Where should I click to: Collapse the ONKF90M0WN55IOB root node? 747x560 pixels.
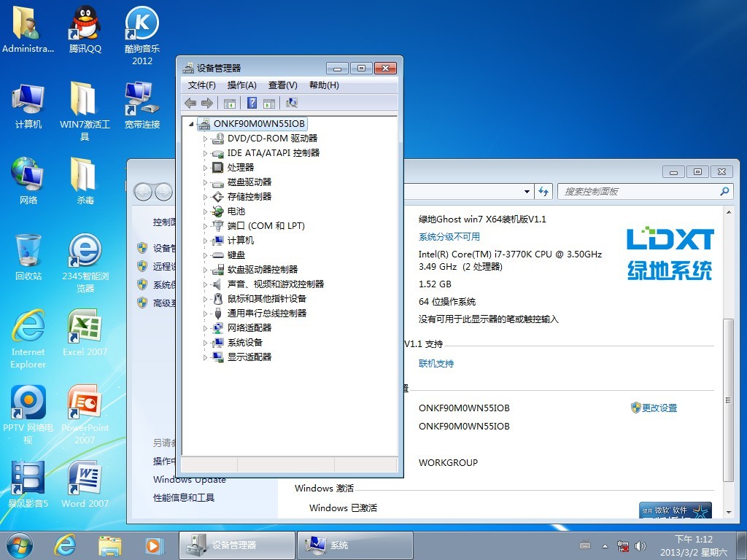click(x=191, y=124)
